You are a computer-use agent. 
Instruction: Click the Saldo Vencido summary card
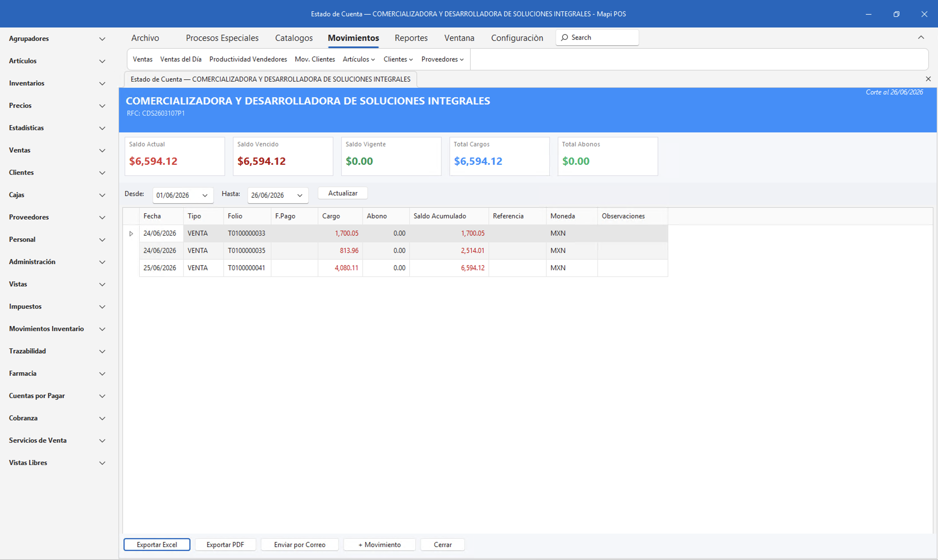(x=283, y=156)
